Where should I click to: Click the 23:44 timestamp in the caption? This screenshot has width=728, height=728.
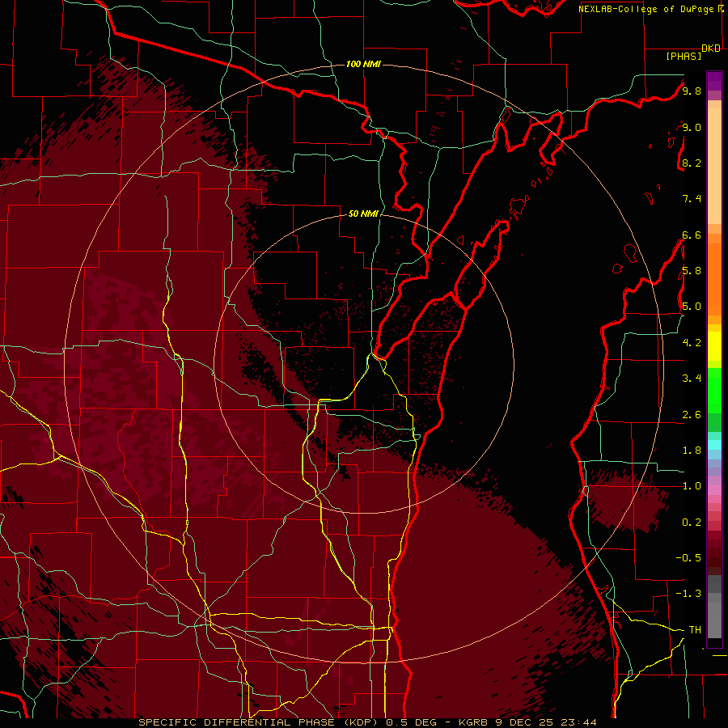[578, 722]
